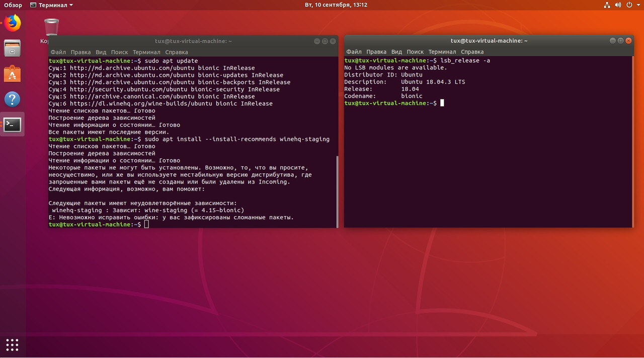Open Правка menu in the right terminal
The image size is (644, 358).
pyautogui.click(x=376, y=51)
